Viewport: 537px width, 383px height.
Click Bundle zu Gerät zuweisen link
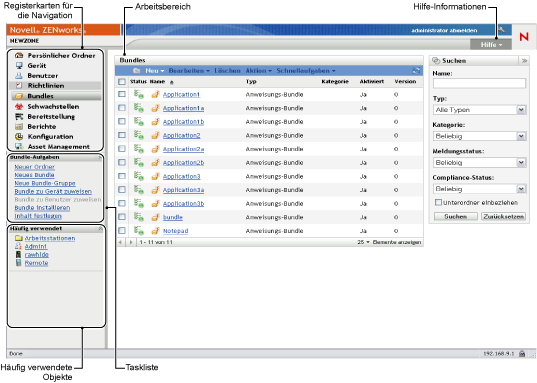tap(53, 191)
